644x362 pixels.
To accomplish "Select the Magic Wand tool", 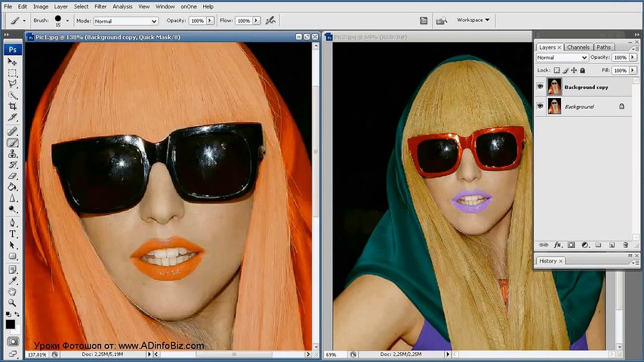I will [12, 95].
